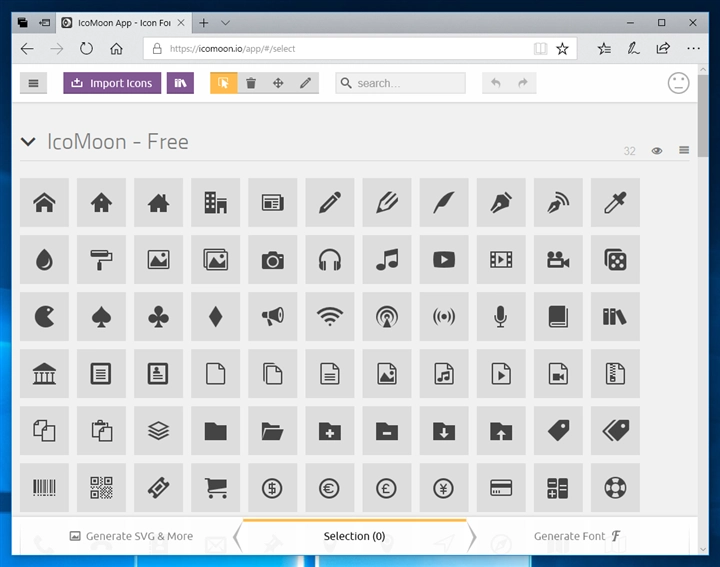Select the pacman icon
This screenshot has height=567, width=720.
[44, 316]
